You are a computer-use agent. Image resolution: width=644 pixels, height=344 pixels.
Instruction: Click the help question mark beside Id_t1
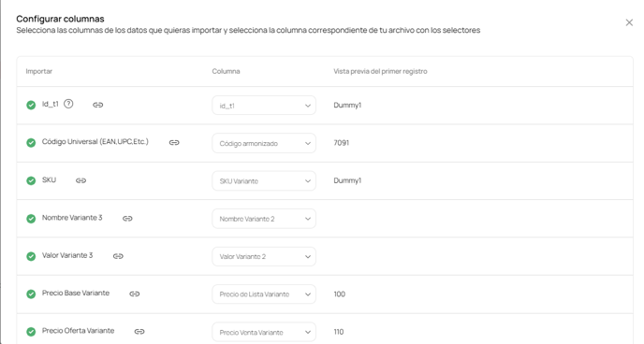click(x=68, y=104)
